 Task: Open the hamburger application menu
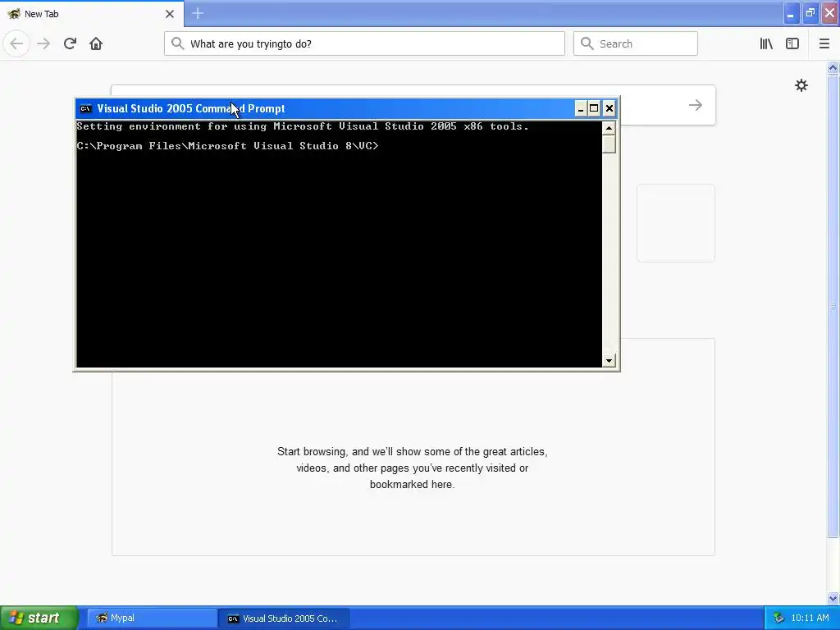tap(824, 43)
